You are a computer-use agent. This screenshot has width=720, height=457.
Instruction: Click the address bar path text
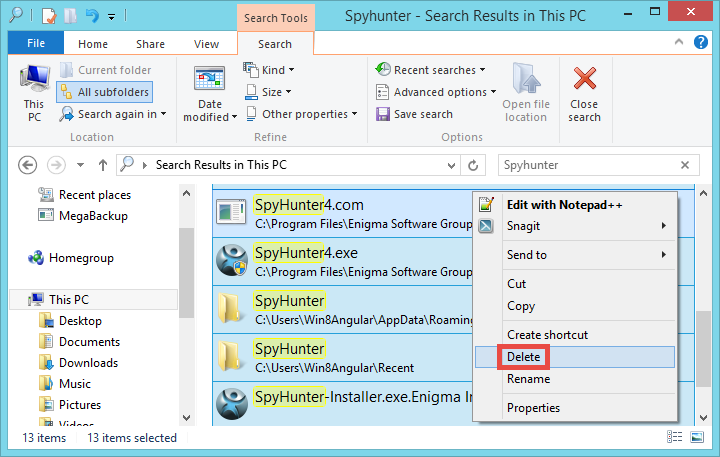[x=221, y=165]
